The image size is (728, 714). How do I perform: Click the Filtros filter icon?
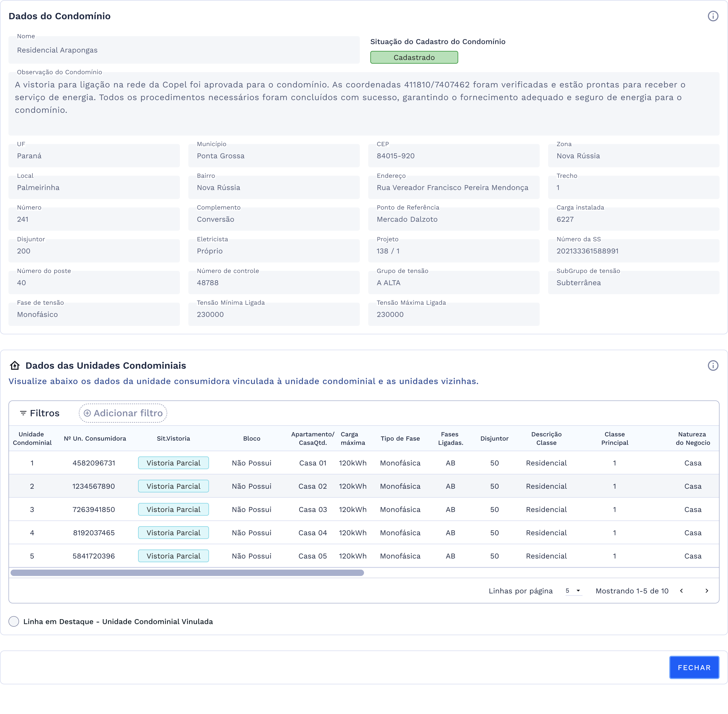pos(23,413)
